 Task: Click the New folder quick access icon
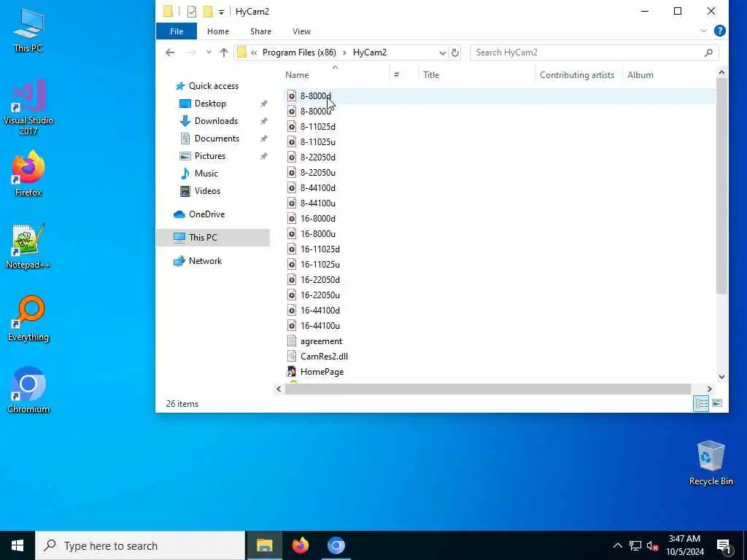point(208,12)
